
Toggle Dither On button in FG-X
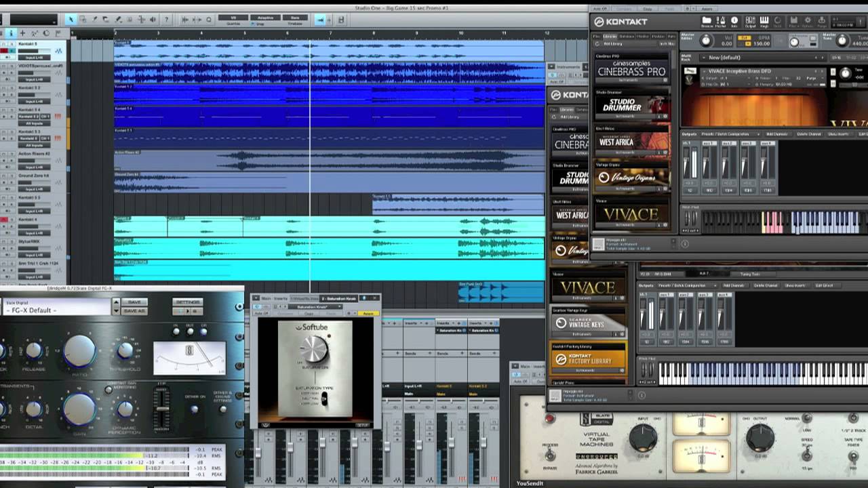tap(194, 409)
